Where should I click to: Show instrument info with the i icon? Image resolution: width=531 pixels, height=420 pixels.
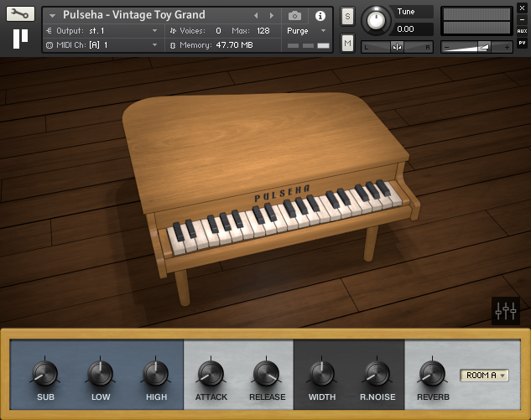coord(320,16)
